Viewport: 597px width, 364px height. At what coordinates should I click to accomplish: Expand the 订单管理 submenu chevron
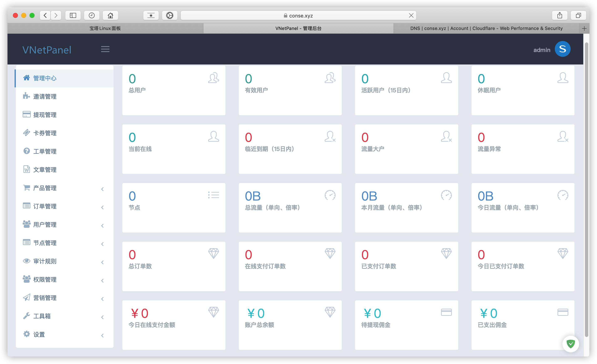103,207
